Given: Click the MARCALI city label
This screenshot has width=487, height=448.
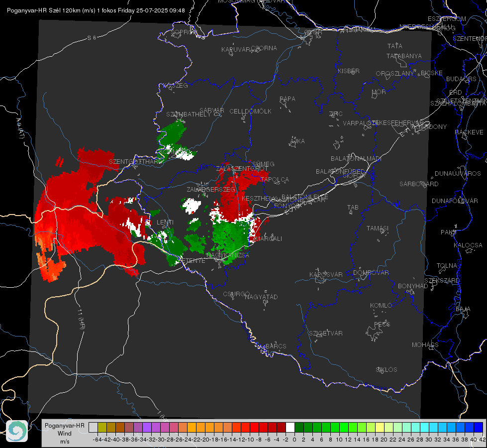Looking at the screenshot, I should 268,239.
